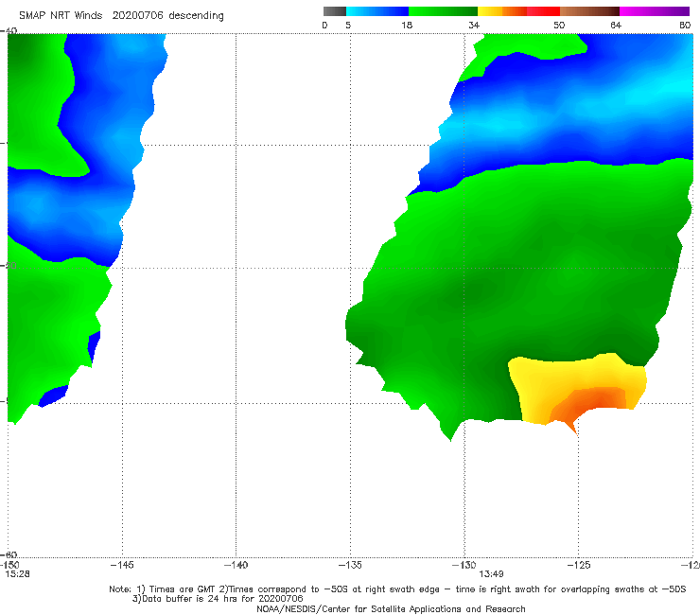Screen dimensions: 700x615
Task: Click the longitude label -125
Action: 579,565
